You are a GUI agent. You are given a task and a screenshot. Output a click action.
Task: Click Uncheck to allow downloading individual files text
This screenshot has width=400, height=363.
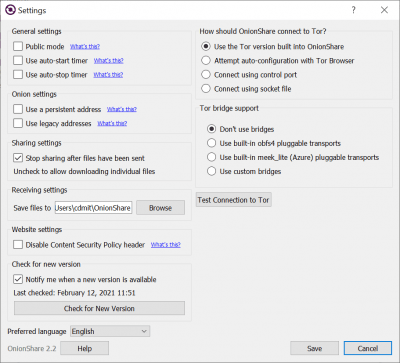point(84,172)
